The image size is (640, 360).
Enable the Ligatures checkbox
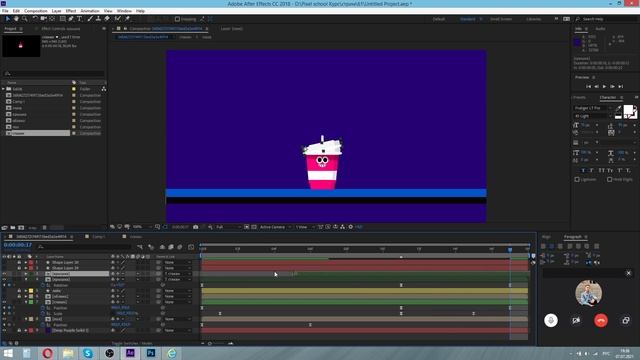click(577, 180)
